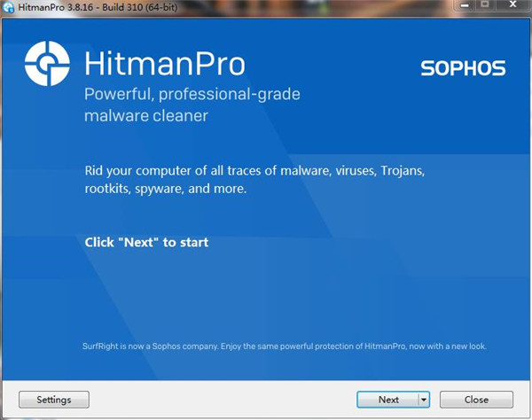Click the Close button at bottom right
The image size is (532, 420).
[476, 400]
